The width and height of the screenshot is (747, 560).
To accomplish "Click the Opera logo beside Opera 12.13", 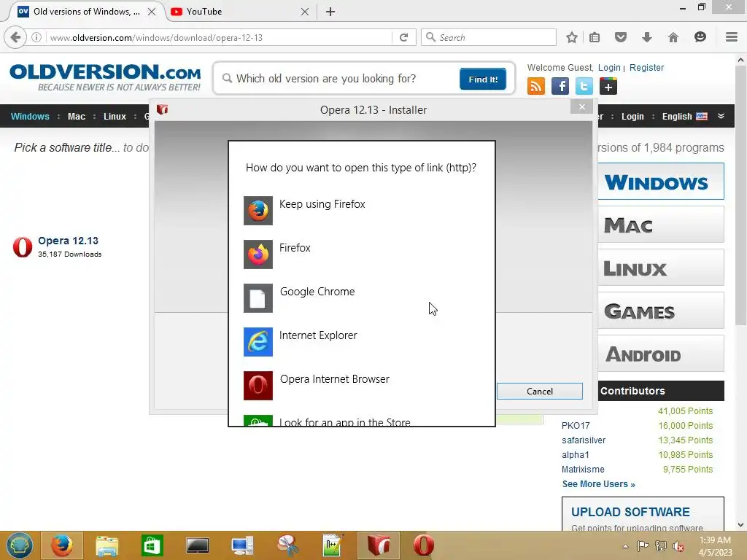I will 23,246.
